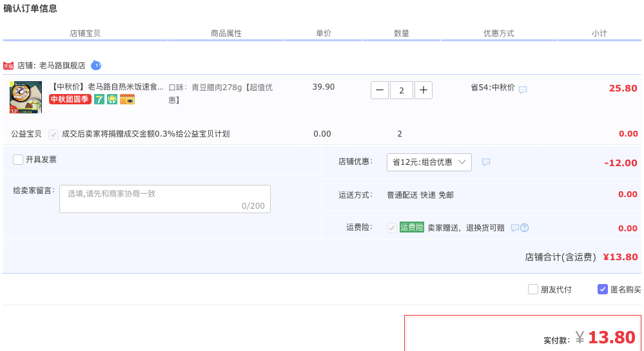644x351 pixels.
Task: Click the 普通配送 快递 免邮 shipping text
Action: (x=420, y=195)
